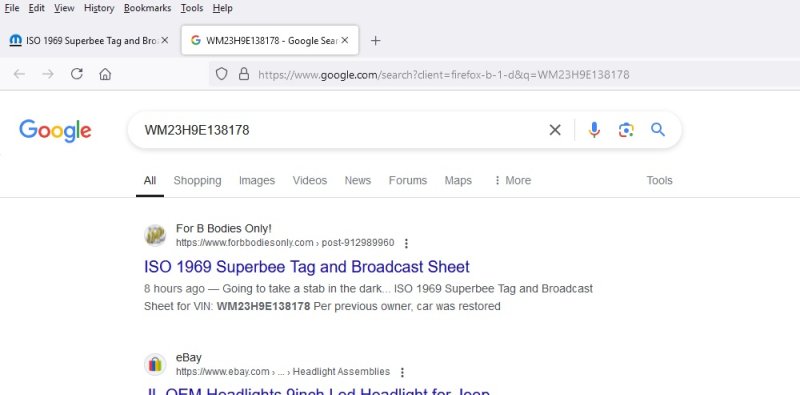Viewport: 800px width, 395px height.
Task: Switch to Maps results
Action: [458, 181]
